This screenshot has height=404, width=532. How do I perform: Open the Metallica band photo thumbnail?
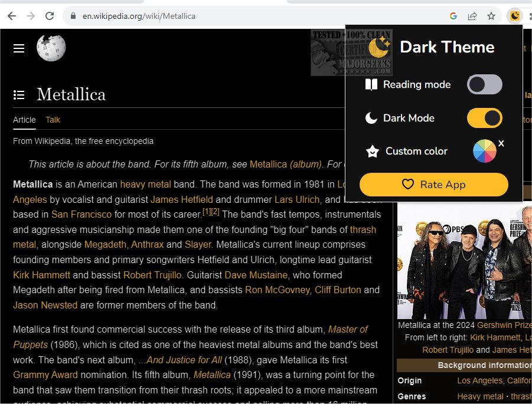465,261
